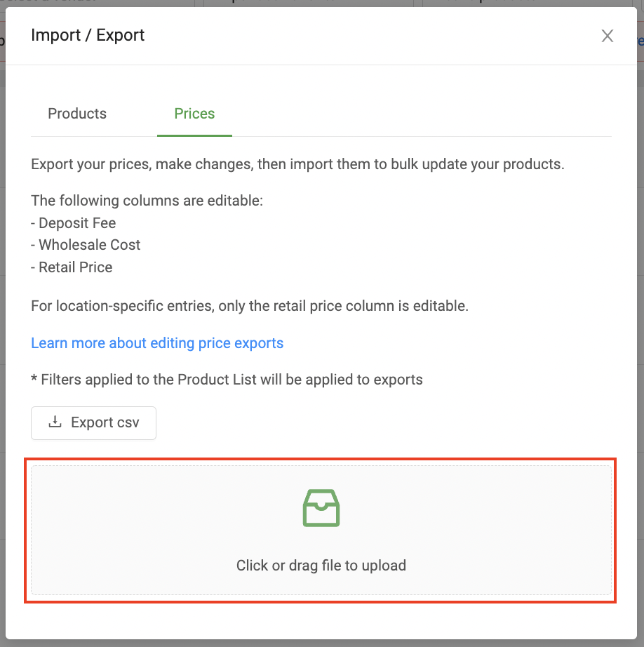The width and height of the screenshot is (644, 647).
Task: Click the 'Wholesale Cost' editable column line
Action: (89, 245)
